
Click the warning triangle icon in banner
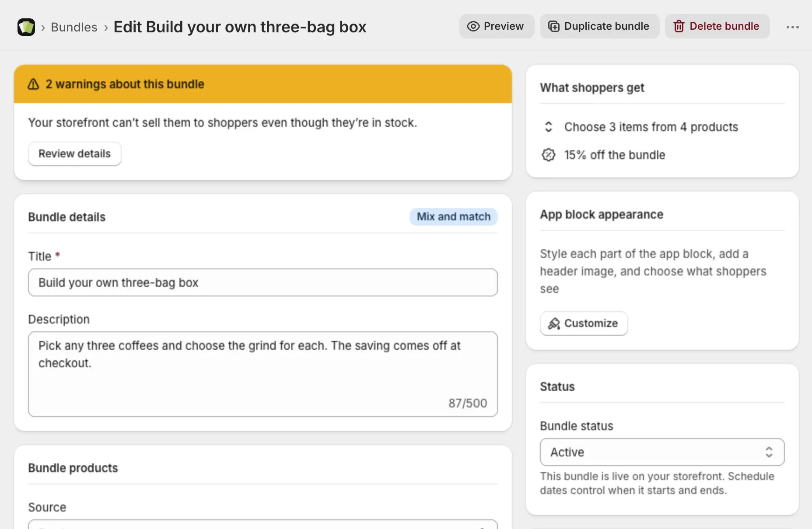pos(33,84)
